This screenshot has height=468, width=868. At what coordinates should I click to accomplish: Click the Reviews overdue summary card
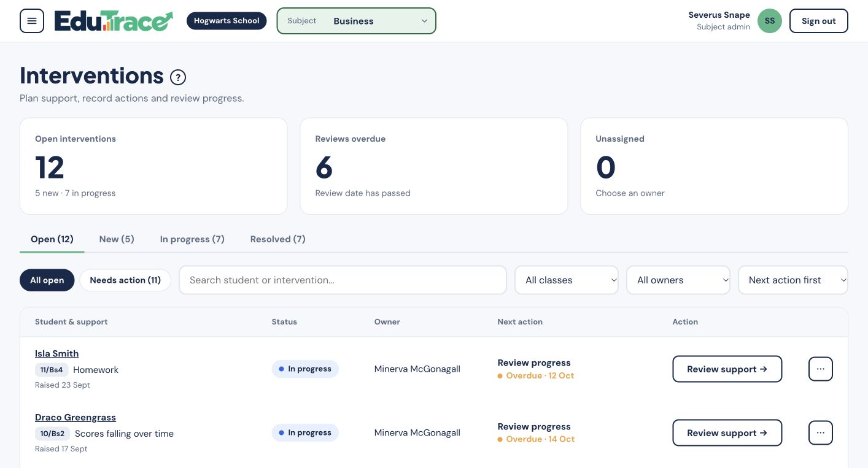pyautogui.click(x=433, y=166)
